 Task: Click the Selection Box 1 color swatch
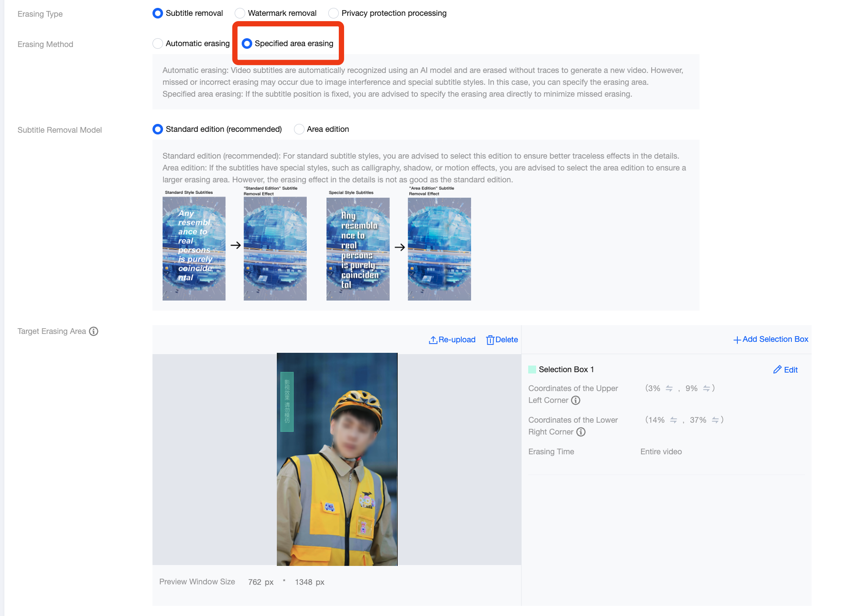pyautogui.click(x=532, y=370)
